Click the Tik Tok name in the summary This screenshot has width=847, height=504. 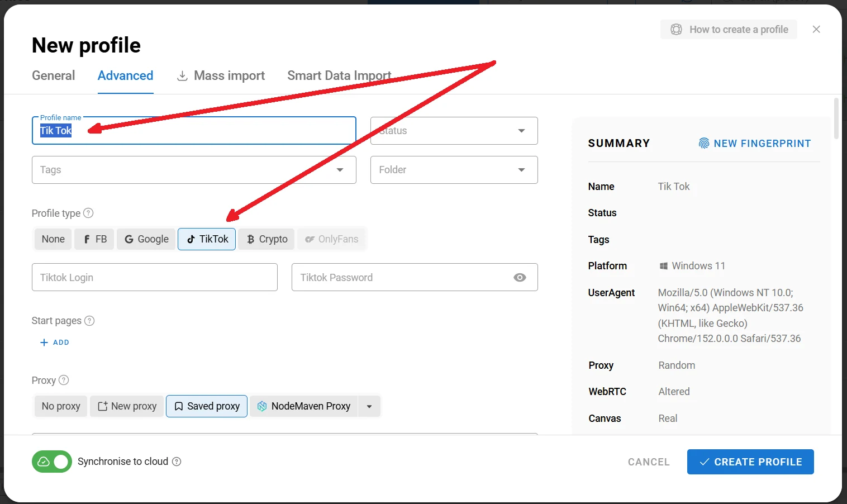click(x=674, y=187)
